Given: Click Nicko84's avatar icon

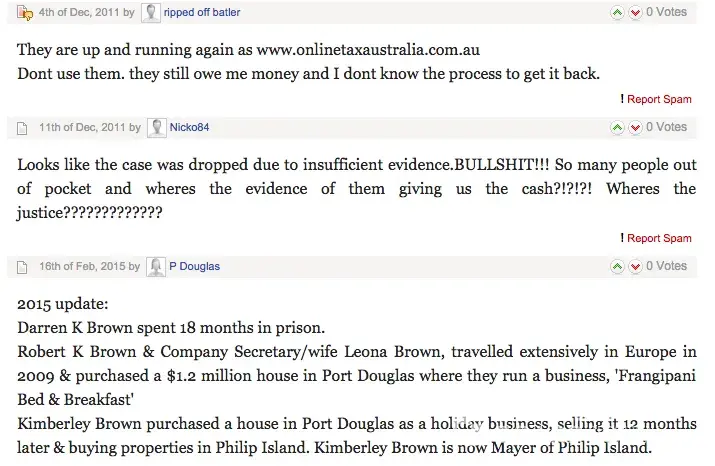Looking at the screenshot, I should 157,128.
